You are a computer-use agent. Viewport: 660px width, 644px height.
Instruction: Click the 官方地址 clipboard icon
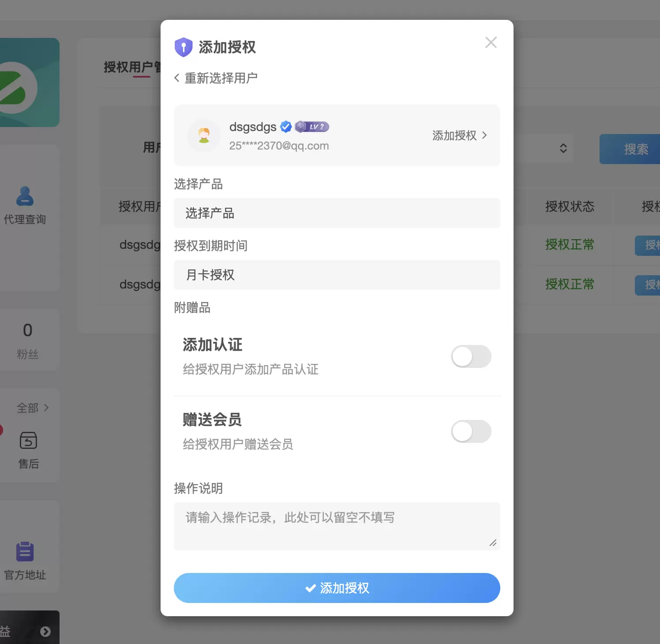pos(25,551)
